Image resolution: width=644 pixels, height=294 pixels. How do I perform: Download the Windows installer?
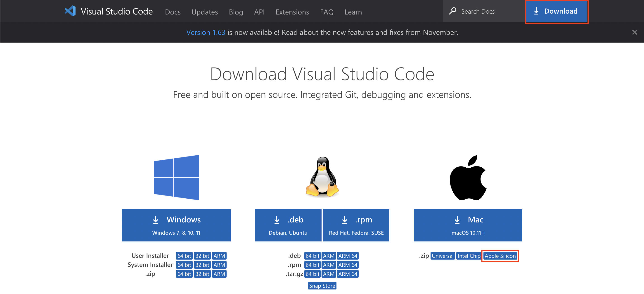pos(176,225)
